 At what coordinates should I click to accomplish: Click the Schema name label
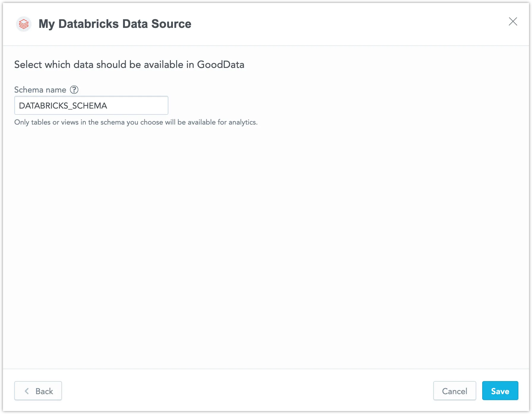(40, 90)
